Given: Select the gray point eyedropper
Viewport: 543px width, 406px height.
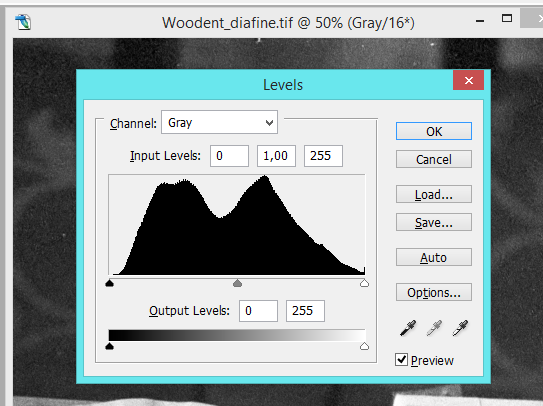Looking at the screenshot, I should click(434, 328).
